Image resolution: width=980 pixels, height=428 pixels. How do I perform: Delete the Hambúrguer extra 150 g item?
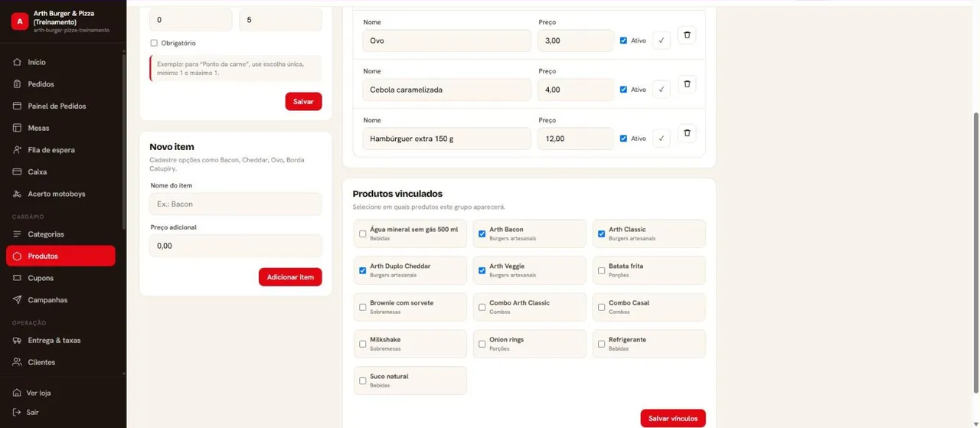pos(687,133)
